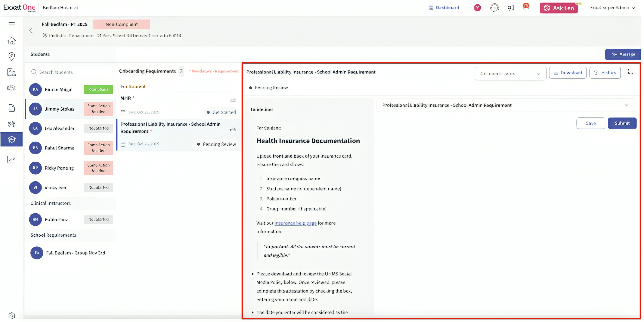644x322 pixels.
Task: Click the home icon in sidebar
Action: 12,41
